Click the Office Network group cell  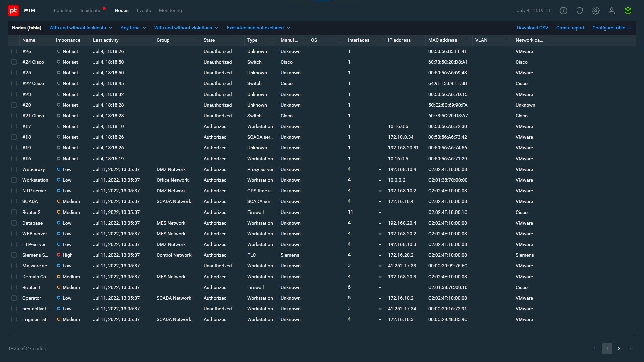pos(173,180)
